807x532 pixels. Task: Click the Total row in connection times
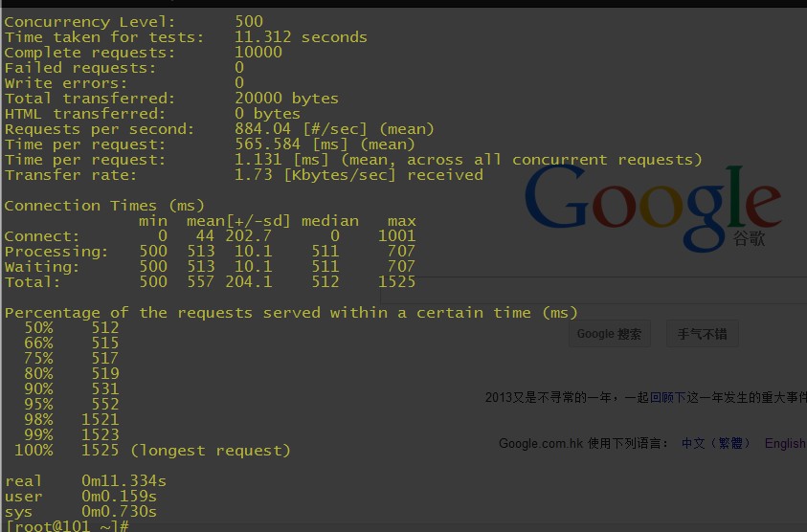[x=209, y=282]
